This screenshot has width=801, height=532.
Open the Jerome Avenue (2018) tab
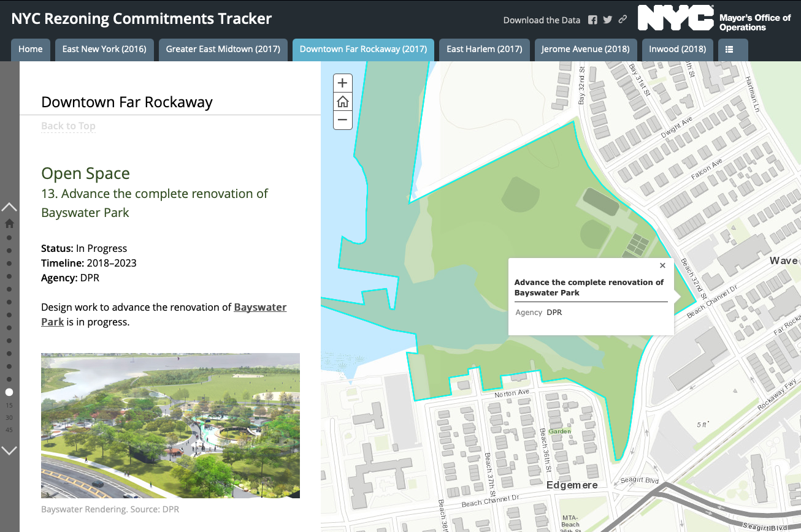586,50
